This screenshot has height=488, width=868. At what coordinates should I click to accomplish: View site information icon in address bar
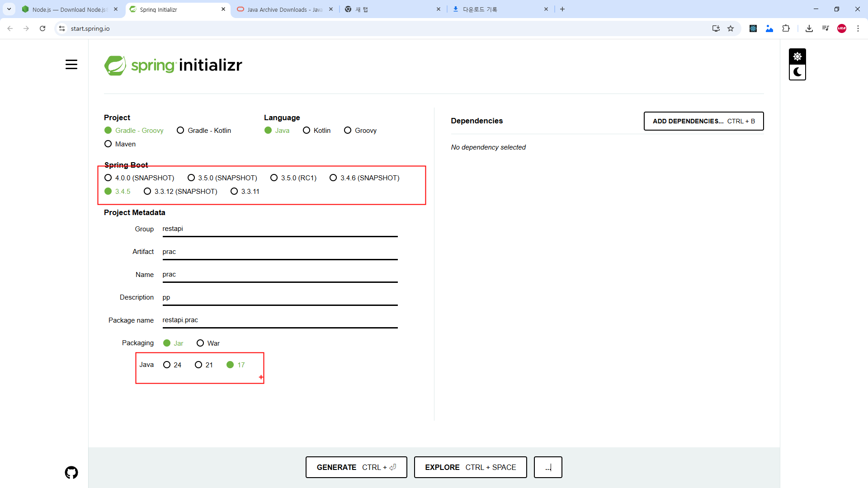click(62, 28)
